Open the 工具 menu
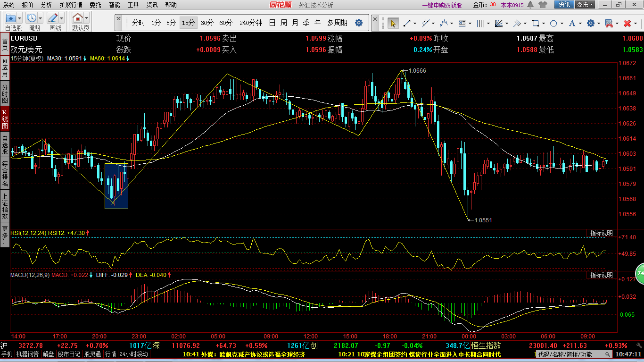Screen dimensions: 644x362 pyautogui.click(x=133, y=5)
